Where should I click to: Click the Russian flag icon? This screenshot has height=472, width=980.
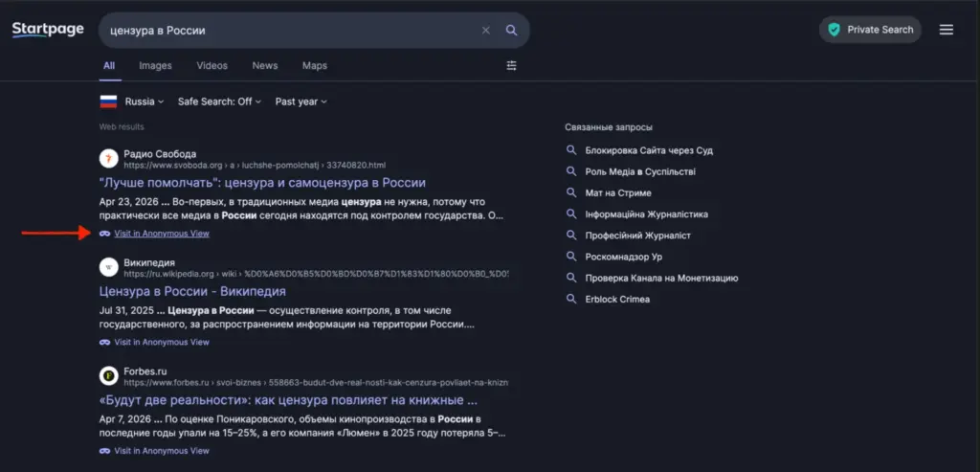point(108,101)
